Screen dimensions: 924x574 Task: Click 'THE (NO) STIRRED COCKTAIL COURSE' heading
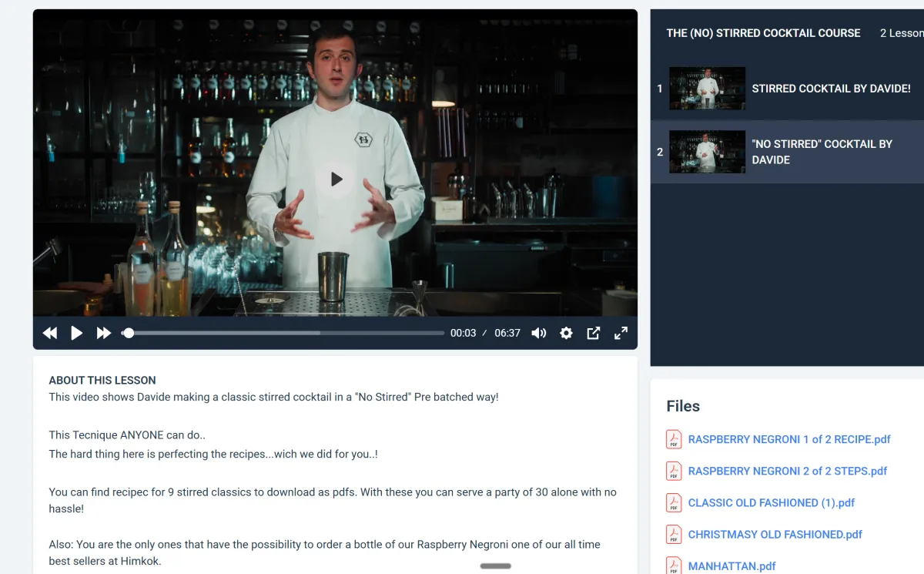(x=763, y=33)
